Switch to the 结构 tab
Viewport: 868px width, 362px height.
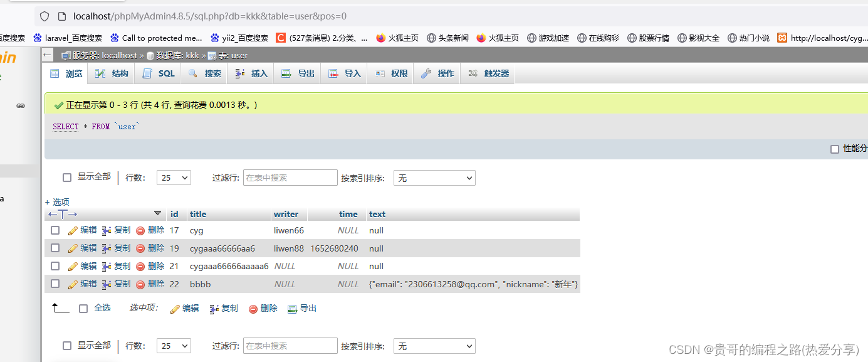click(x=112, y=73)
